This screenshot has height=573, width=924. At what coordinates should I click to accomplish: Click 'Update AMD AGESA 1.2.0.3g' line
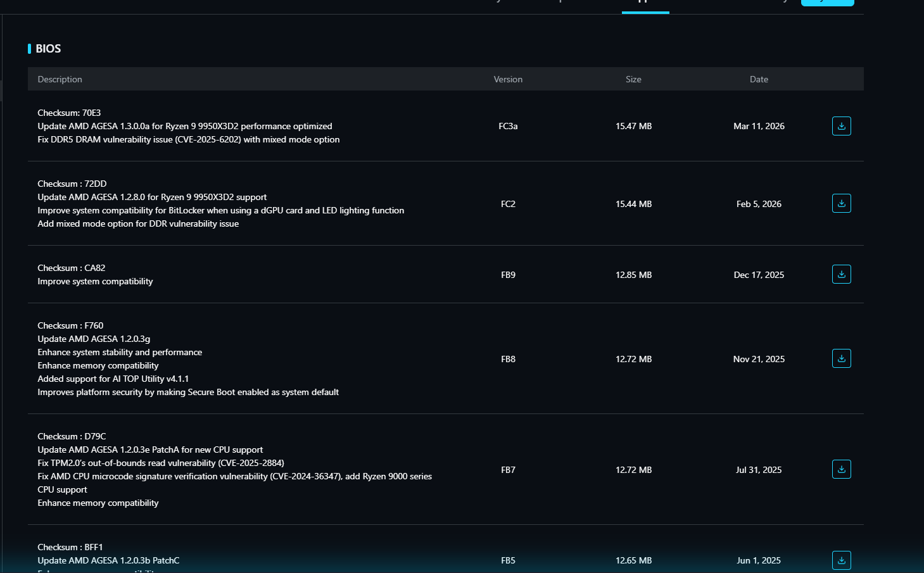(x=94, y=339)
